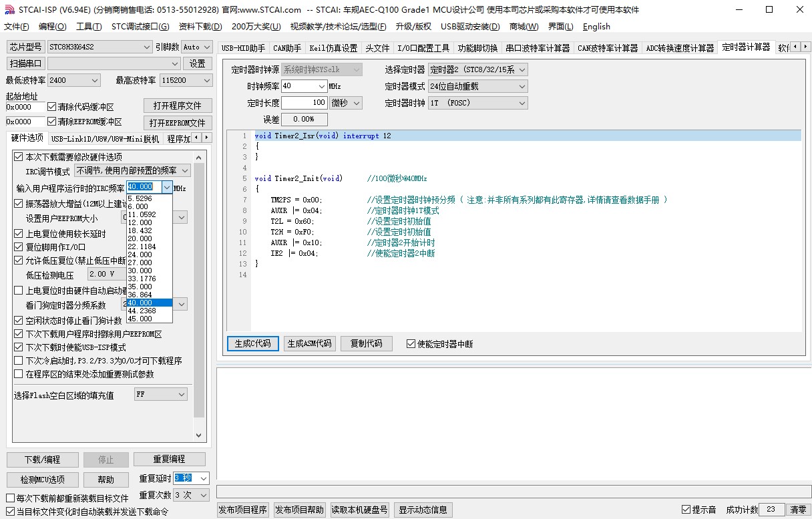
Task: Uncheck 下次下载时使能USB-ISP模式 option
Action: pos(19,347)
